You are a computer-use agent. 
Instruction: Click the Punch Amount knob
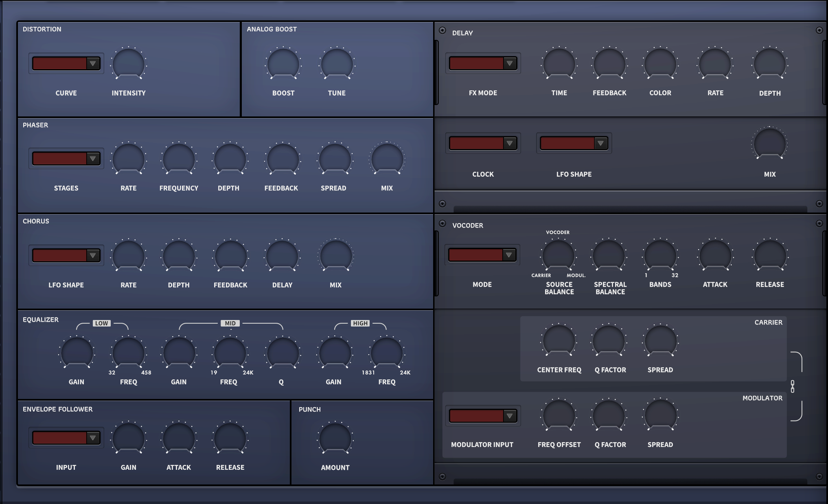click(335, 438)
